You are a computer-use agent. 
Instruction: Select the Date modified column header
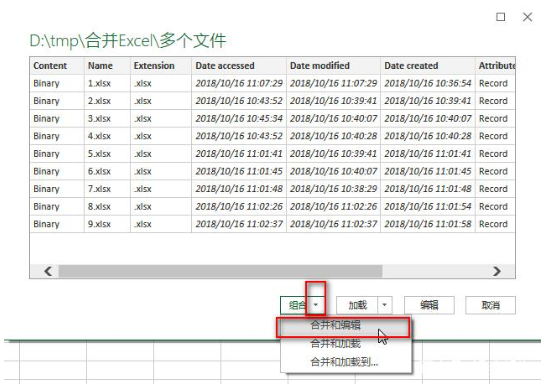[333, 65]
